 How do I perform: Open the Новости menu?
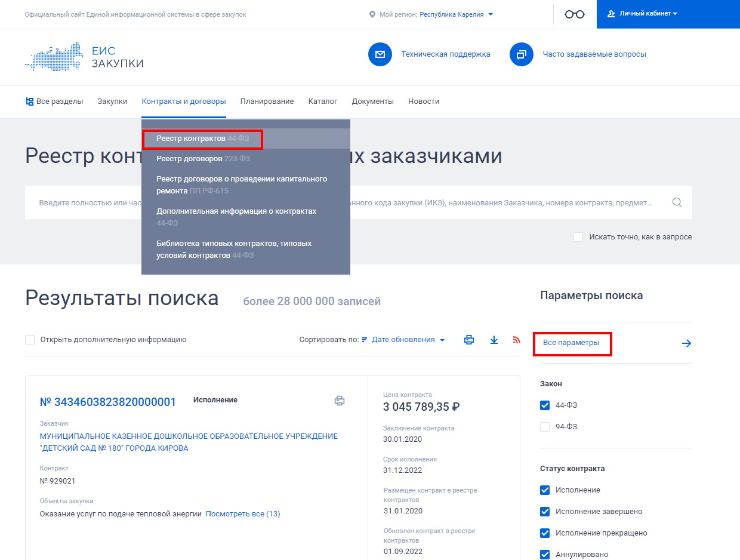coord(424,101)
